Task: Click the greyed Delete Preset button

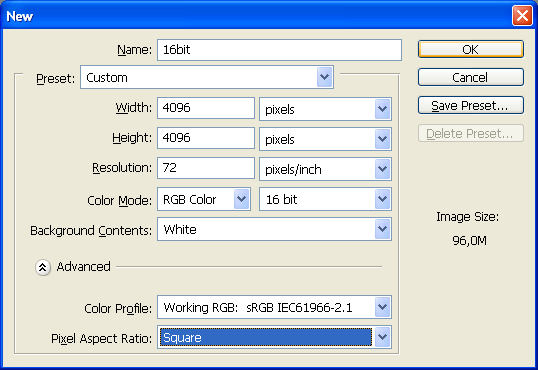Action: pyautogui.click(x=471, y=133)
